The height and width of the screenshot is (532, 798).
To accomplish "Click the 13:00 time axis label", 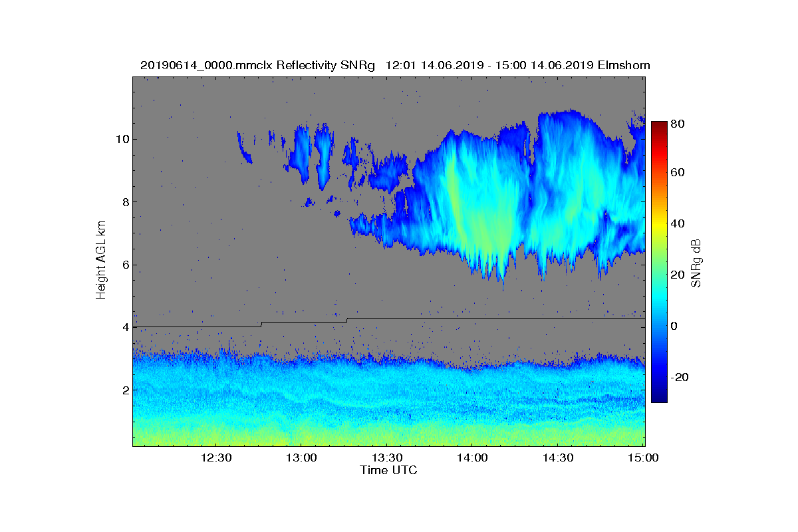I will tap(301, 458).
